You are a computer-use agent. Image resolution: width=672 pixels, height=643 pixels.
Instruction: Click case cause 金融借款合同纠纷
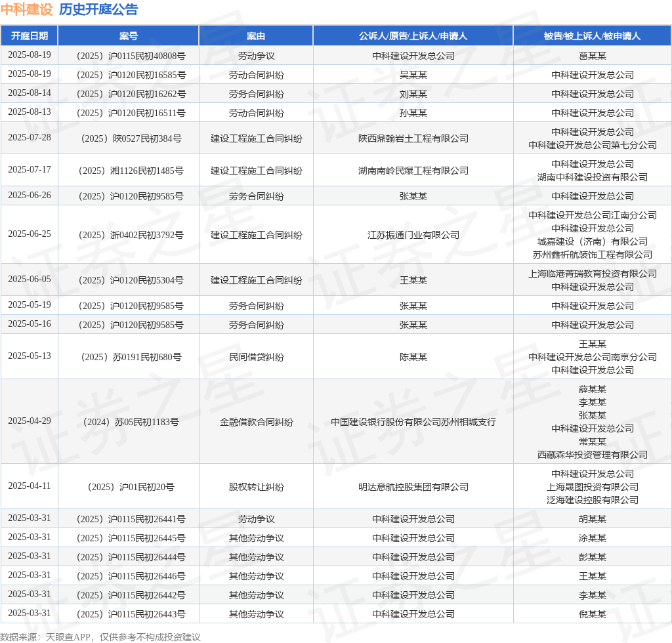(x=256, y=422)
